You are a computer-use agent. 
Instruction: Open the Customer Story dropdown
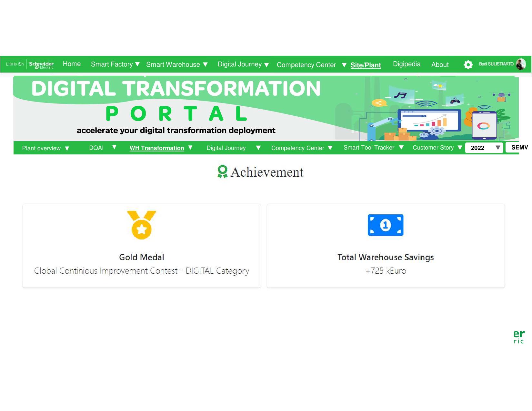(x=437, y=148)
